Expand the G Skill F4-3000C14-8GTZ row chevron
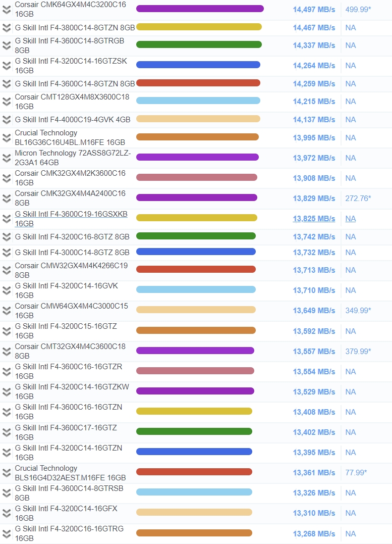 pyautogui.click(x=7, y=252)
